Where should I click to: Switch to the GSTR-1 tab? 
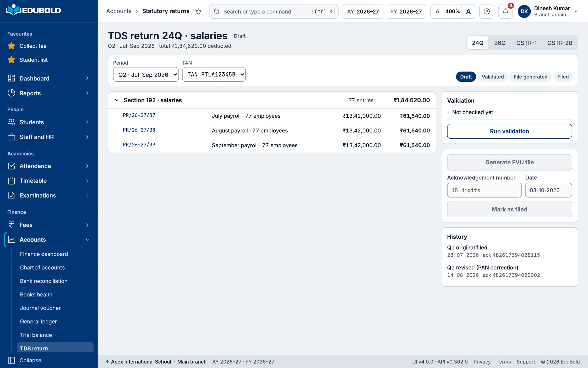point(527,43)
